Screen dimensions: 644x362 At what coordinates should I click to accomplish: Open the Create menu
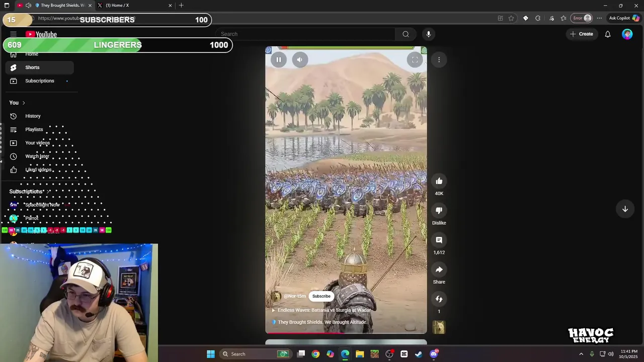pos(582,34)
